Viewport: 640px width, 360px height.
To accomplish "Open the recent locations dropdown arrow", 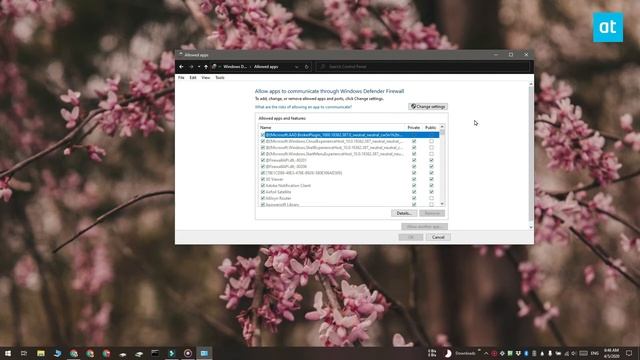I will (199, 67).
